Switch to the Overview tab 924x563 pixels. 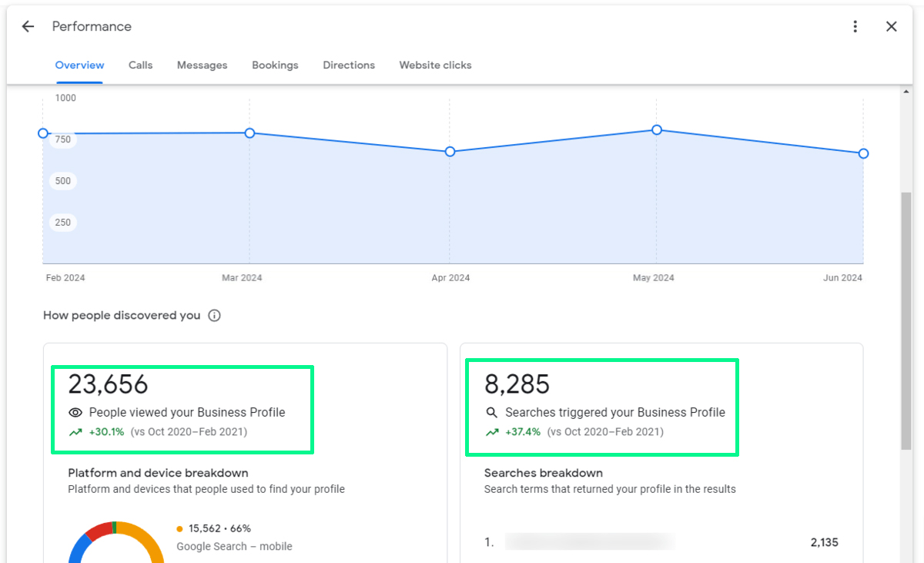point(79,65)
